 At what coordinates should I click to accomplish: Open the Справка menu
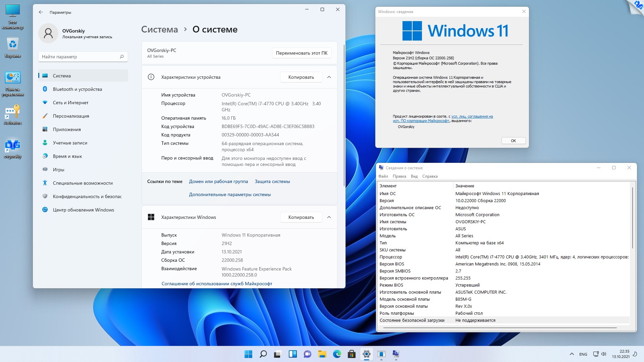430,176
